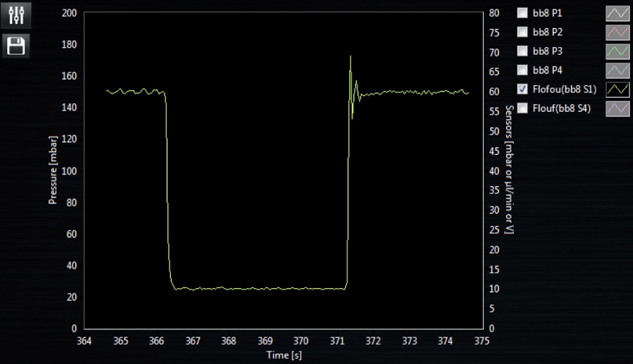Image resolution: width=633 pixels, height=364 pixels.
Task: Click the bb8 P1 line style icon
Action: (616, 13)
